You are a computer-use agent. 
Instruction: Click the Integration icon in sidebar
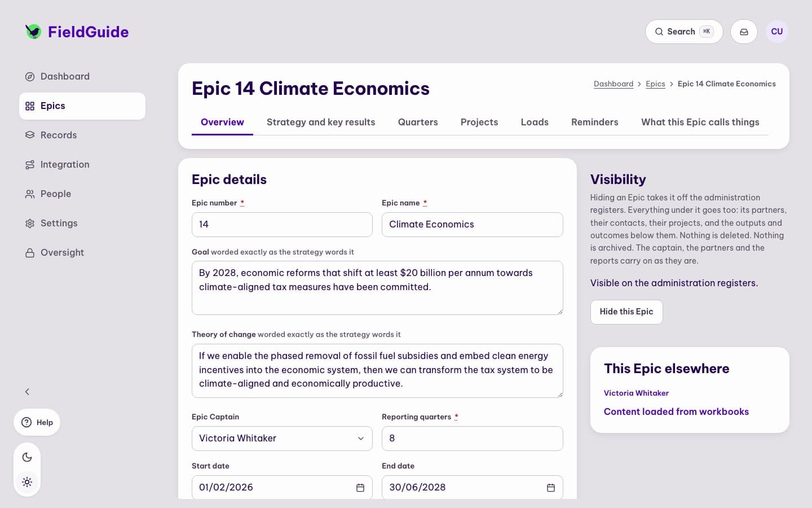click(x=30, y=165)
